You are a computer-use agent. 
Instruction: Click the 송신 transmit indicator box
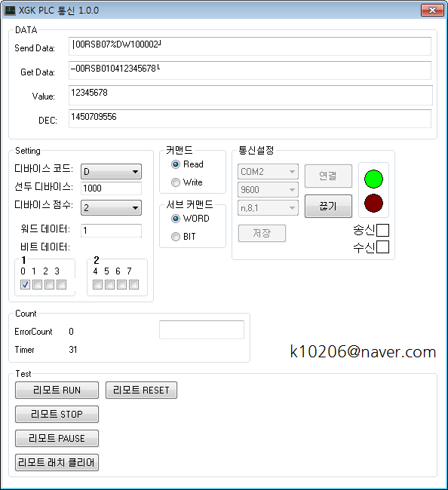point(383,231)
